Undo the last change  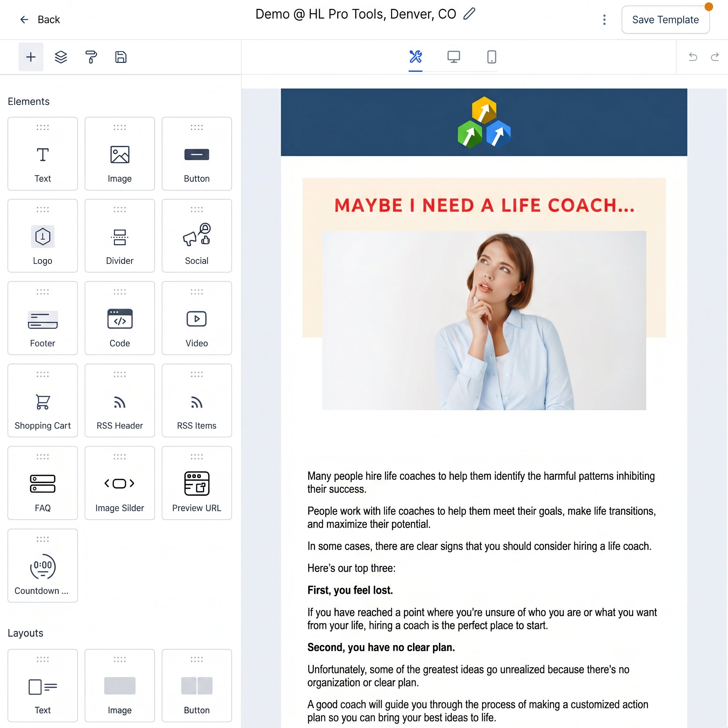pos(692,57)
